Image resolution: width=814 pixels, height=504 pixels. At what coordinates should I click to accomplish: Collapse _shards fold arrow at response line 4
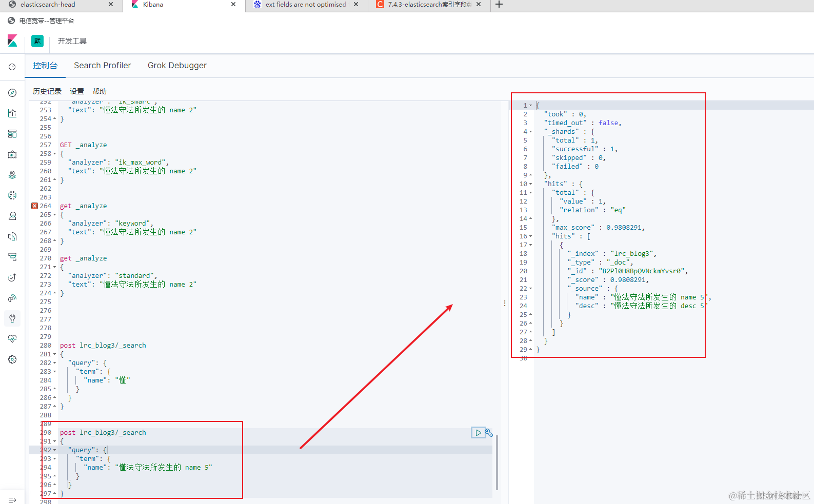coord(531,132)
